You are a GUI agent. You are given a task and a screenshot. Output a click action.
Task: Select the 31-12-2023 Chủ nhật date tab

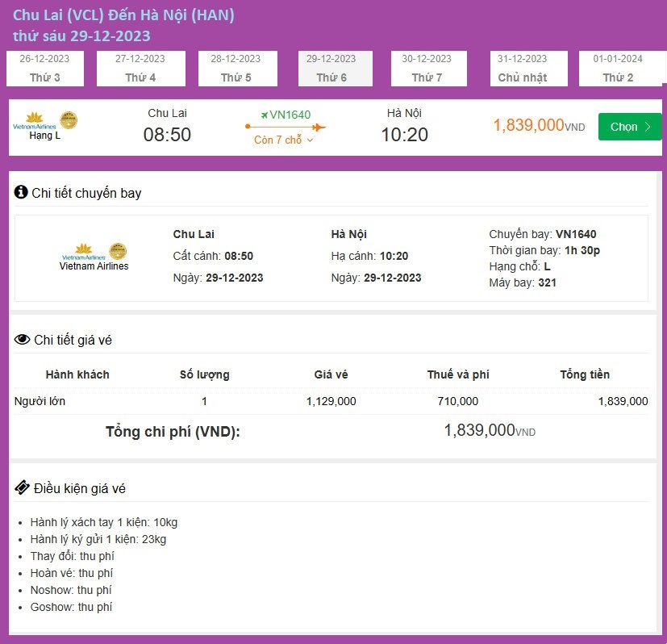point(528,69)
